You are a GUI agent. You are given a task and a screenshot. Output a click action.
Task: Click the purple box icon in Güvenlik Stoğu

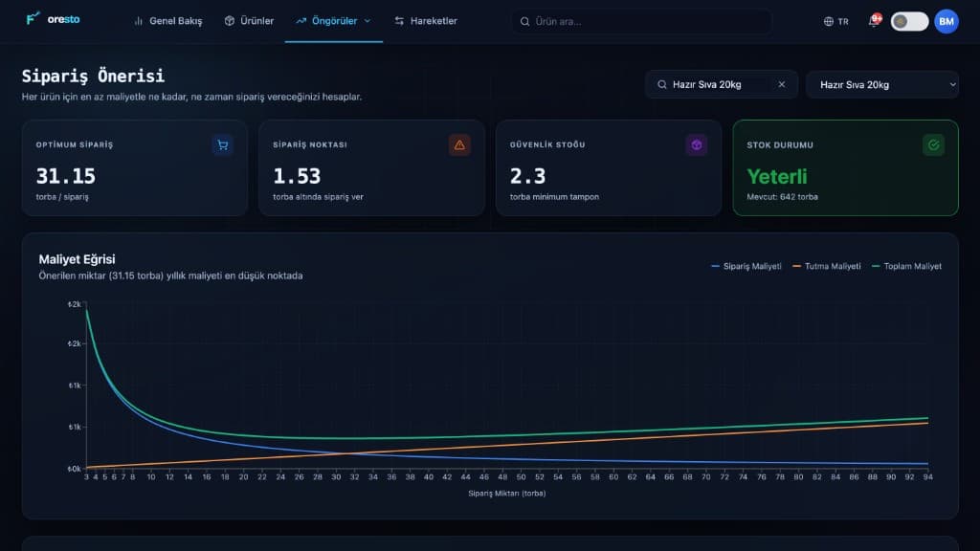[x=697, y=145]
